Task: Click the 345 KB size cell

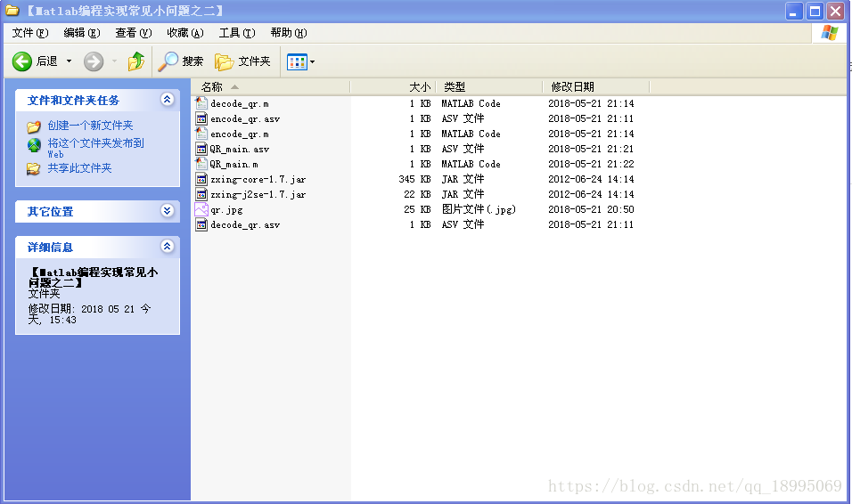Action: pyautogui.click(x=414, y=179)
